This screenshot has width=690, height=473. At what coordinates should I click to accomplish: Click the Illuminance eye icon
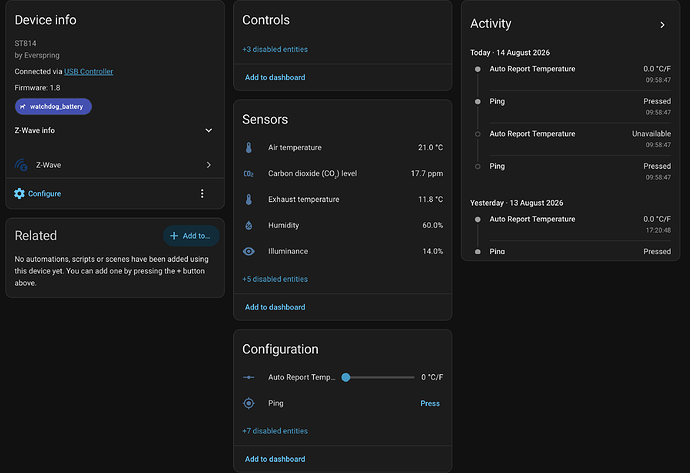(249, 251)
